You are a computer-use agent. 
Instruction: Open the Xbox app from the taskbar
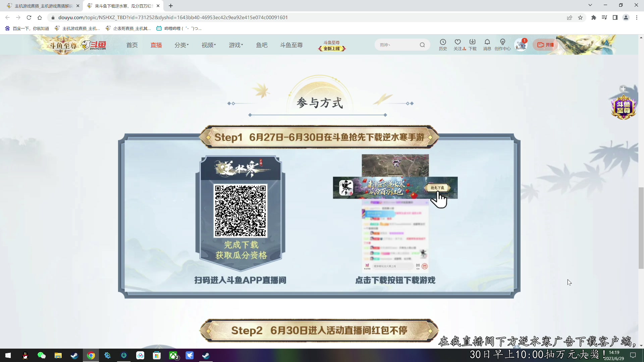[173, 355]
